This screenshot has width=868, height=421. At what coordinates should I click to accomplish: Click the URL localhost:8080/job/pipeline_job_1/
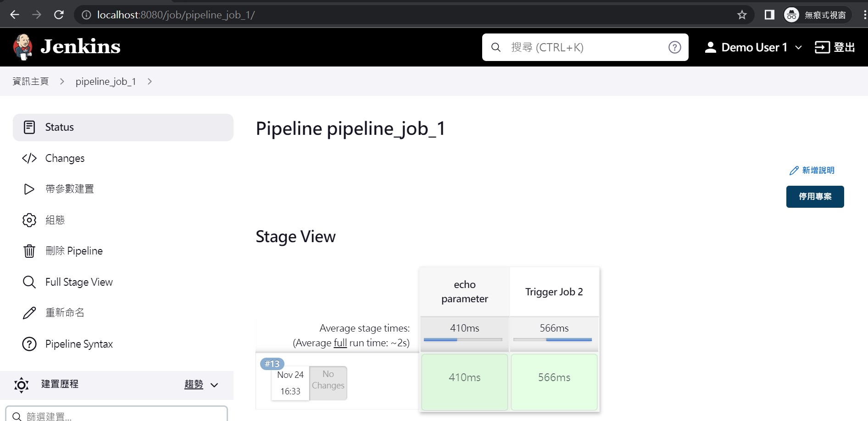(x=176, y=15)
